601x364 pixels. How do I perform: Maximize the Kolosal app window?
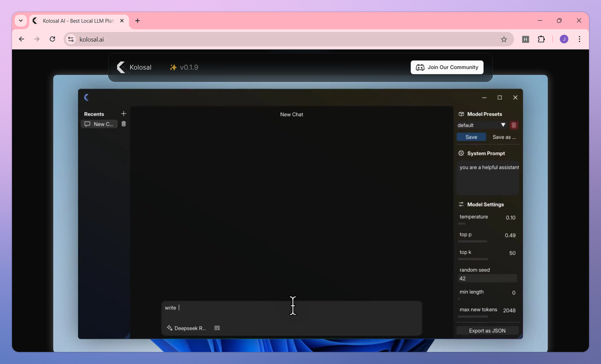pos(500,98)
